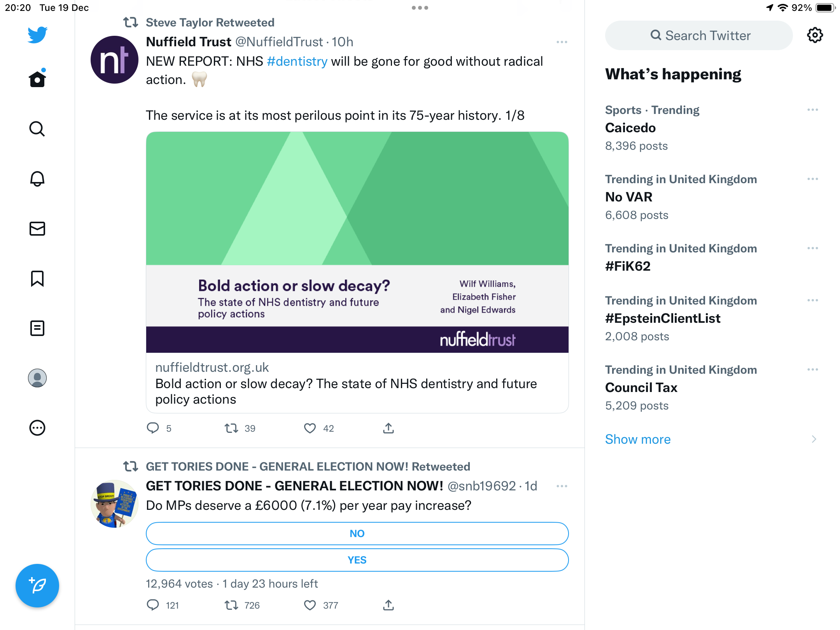Open Twitter settings gear icon
Viewport: 840px width, 630px height.
815,35
